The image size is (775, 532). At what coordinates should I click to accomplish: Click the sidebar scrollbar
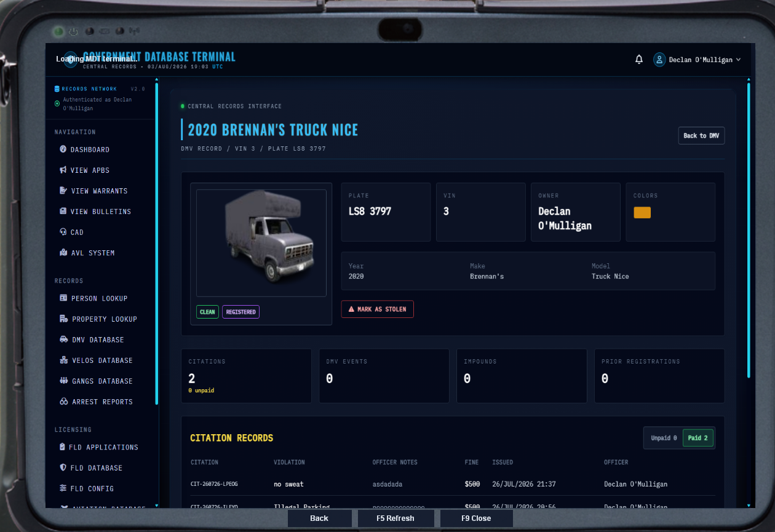[x=156, y=243]
